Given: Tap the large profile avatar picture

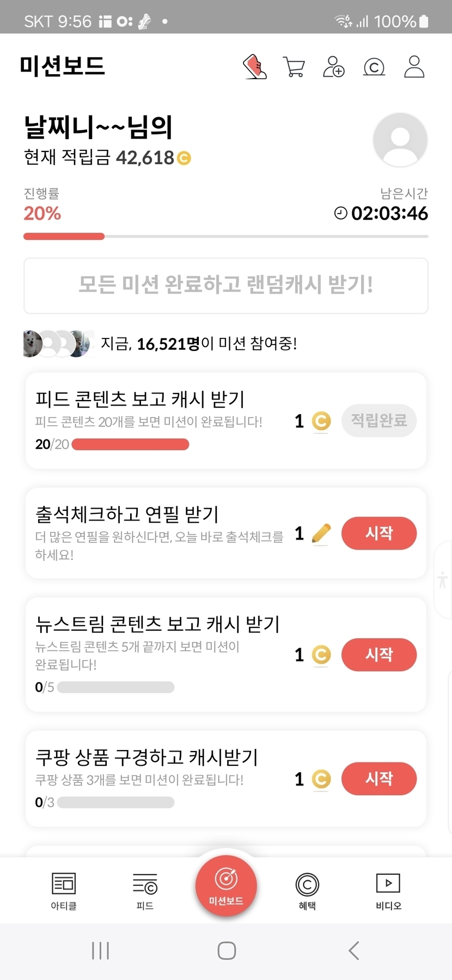Looking at the screenshot, I should click(x=400, y=140).
